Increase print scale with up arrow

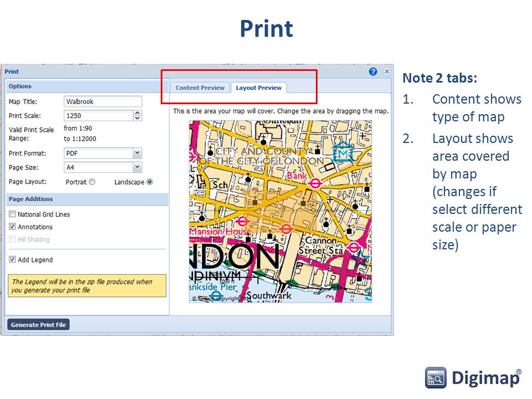click(137, 113)
